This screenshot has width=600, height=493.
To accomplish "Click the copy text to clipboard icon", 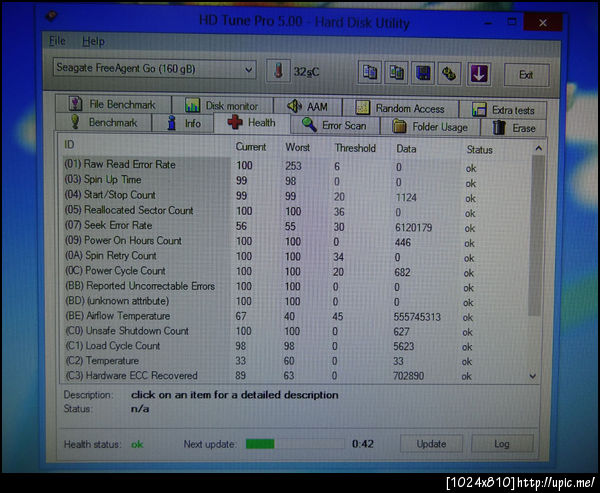I will click(x=370, y=72).
